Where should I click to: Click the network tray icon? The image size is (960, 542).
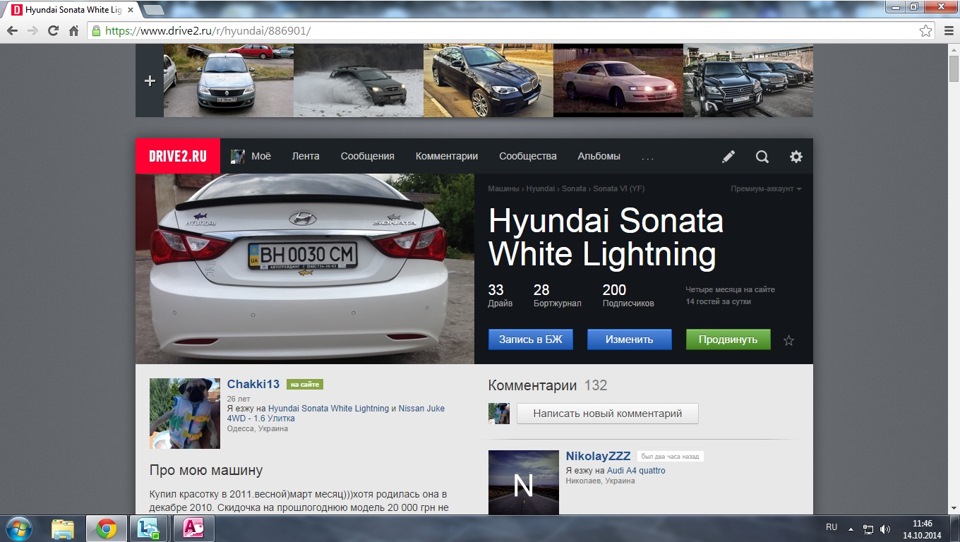click(868, 529)
